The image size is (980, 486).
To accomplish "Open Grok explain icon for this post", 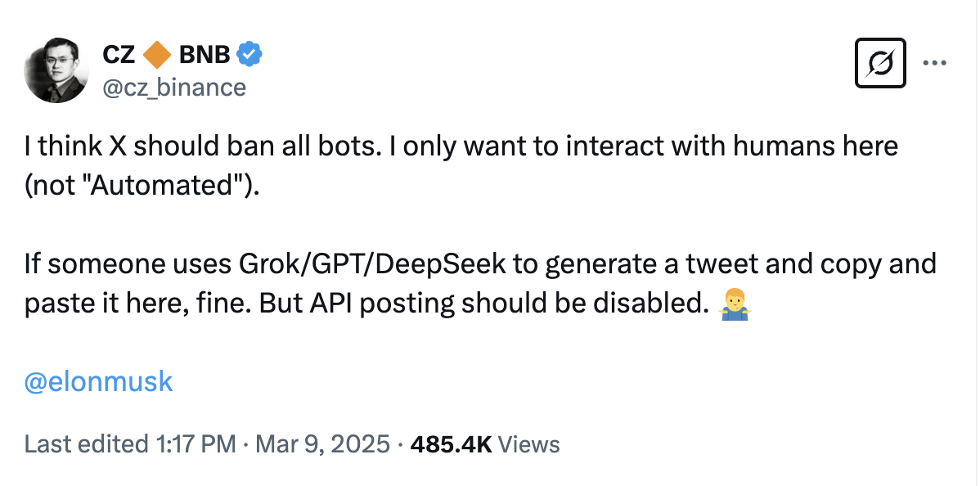I will pyautogui.click(x=880, y=63).
